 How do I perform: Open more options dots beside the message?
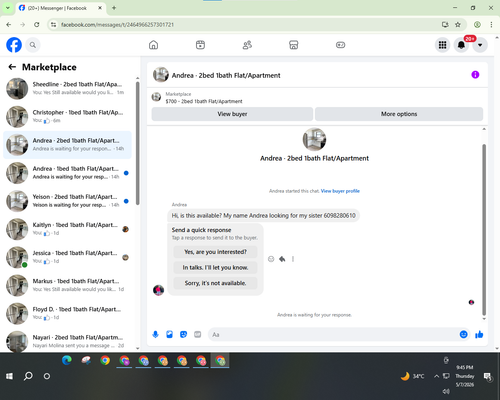point(293,259)
